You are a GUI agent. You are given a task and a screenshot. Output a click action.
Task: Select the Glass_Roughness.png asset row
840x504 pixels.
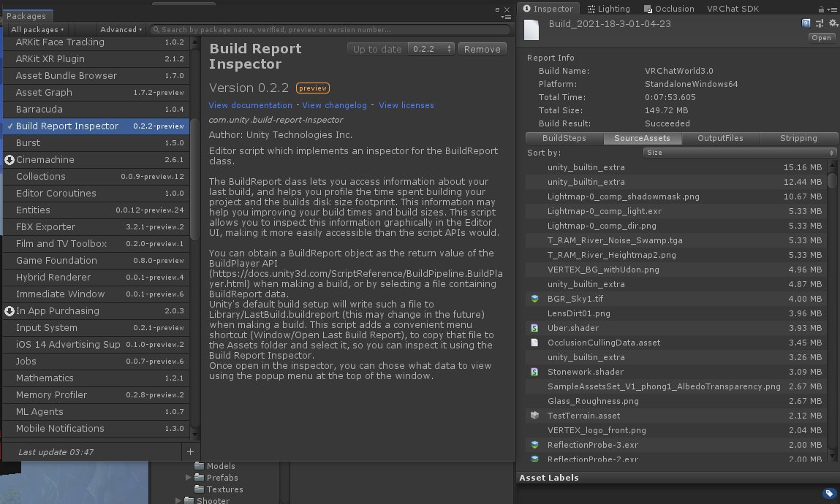[x=676, y=401]
